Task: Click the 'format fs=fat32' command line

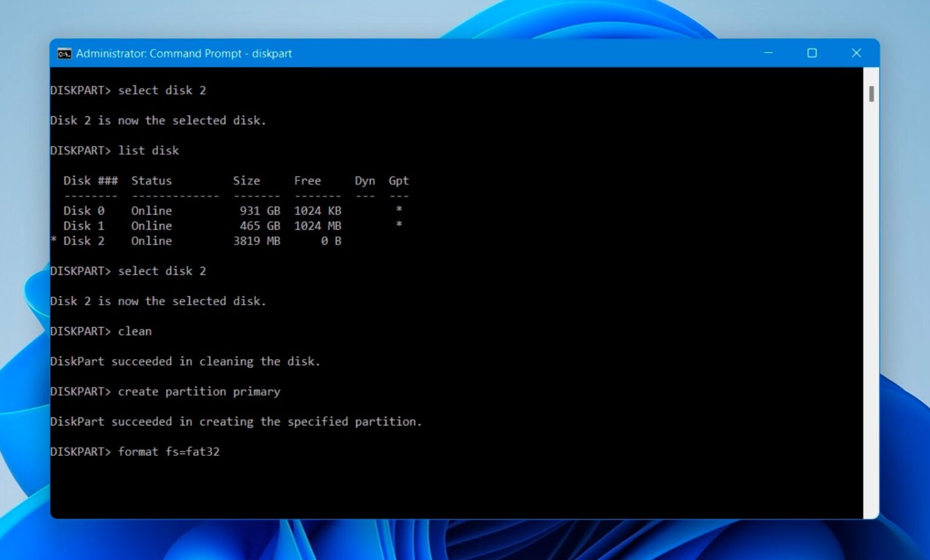Action: coord(168,452)
